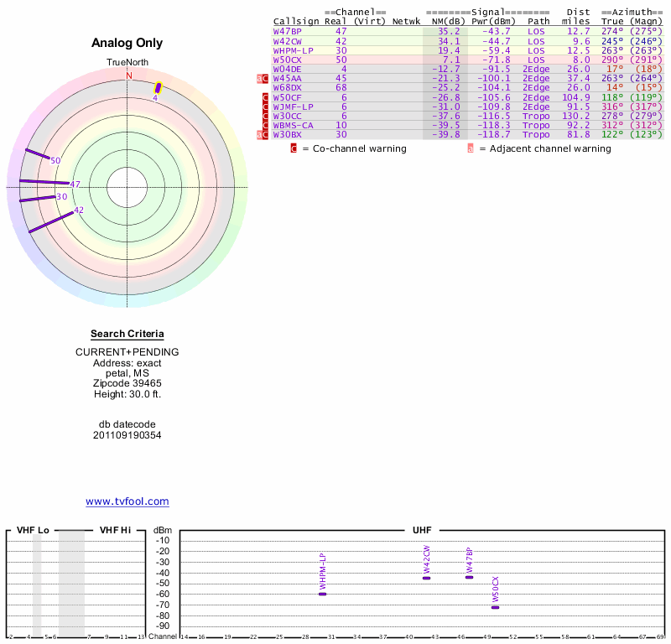Click channel 42 bar on radar plot
Screen dimensions: 671x644
click(x=50, y=221)
